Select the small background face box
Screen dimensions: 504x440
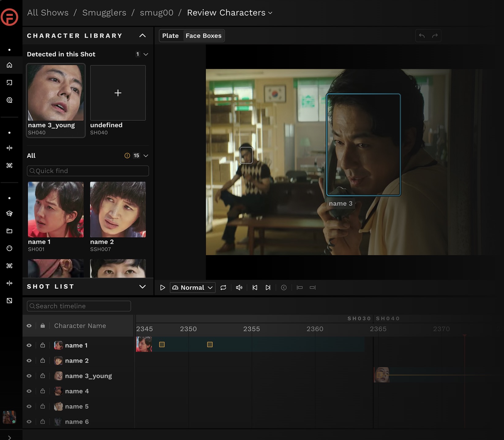tap(246, 155)
